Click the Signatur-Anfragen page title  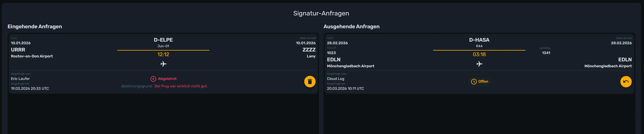(321, 13)
